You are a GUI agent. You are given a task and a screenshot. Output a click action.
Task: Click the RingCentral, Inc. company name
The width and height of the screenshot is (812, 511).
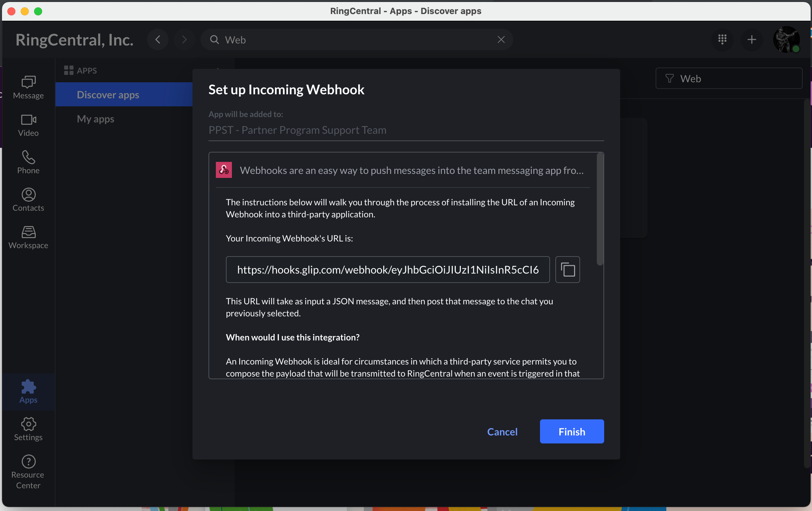click(75, 39)
